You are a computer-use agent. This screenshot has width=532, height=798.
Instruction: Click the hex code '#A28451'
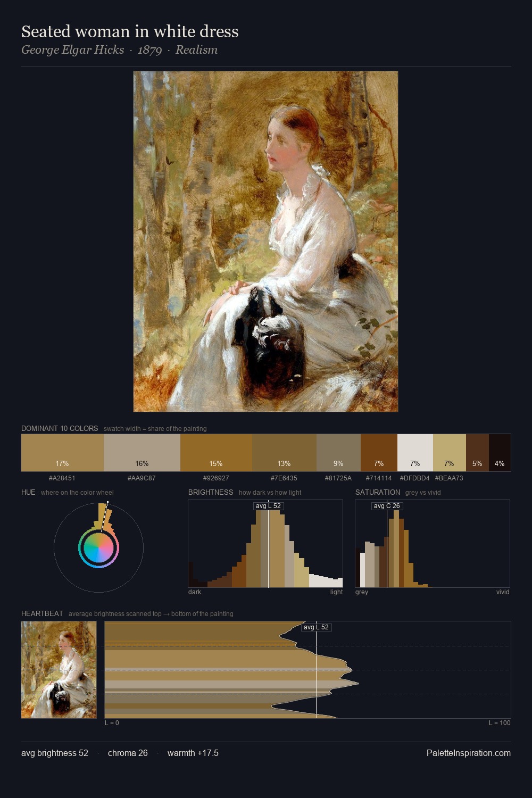(x=62, y=478)
